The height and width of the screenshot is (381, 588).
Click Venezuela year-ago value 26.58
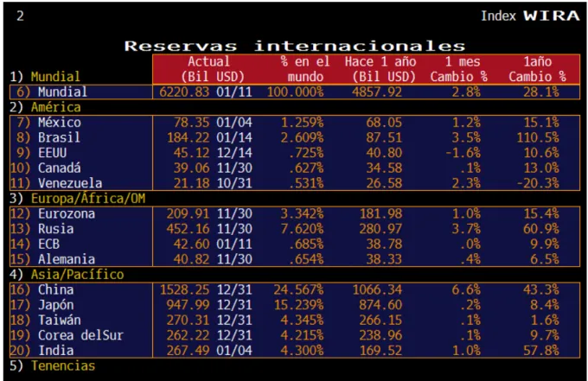pos(384,183)
